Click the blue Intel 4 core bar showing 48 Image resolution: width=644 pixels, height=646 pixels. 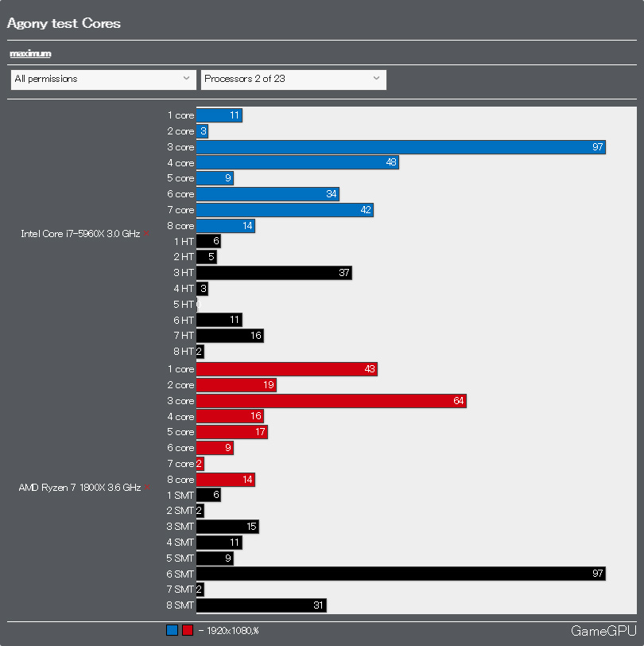(297, 163)
